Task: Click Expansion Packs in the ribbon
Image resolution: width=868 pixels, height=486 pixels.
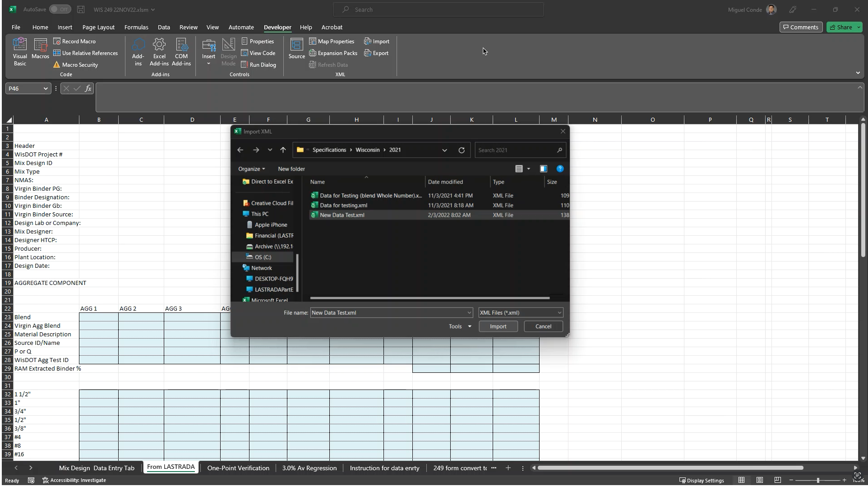Action: [x=333, y=53]
